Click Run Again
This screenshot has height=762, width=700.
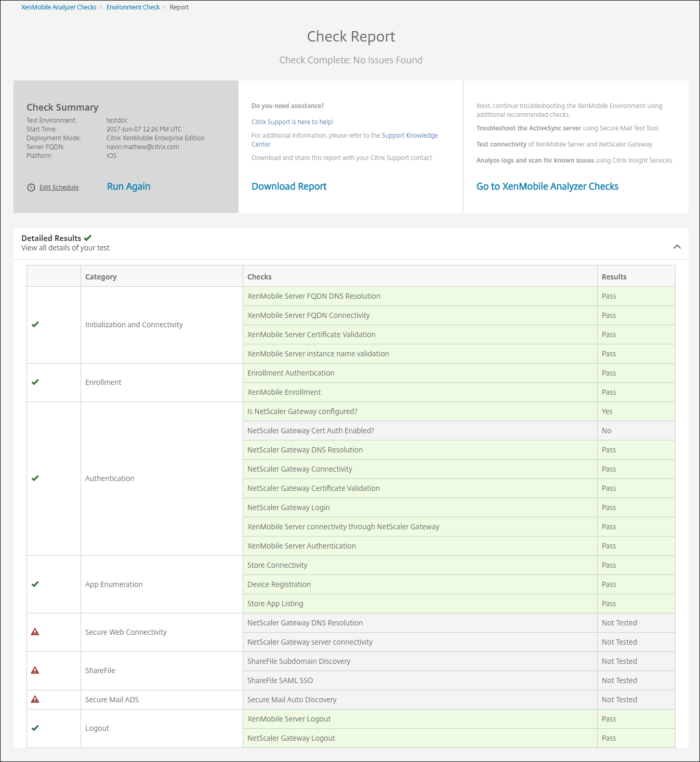click(128, 186)
